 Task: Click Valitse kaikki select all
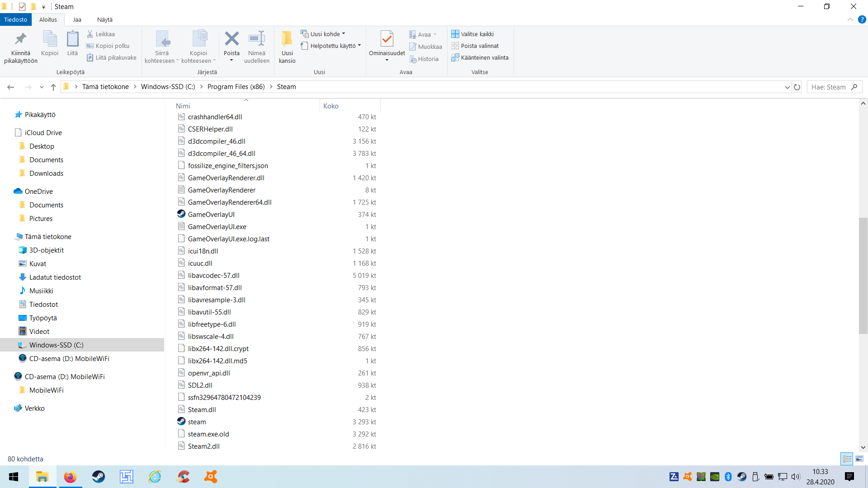point(472,34)
